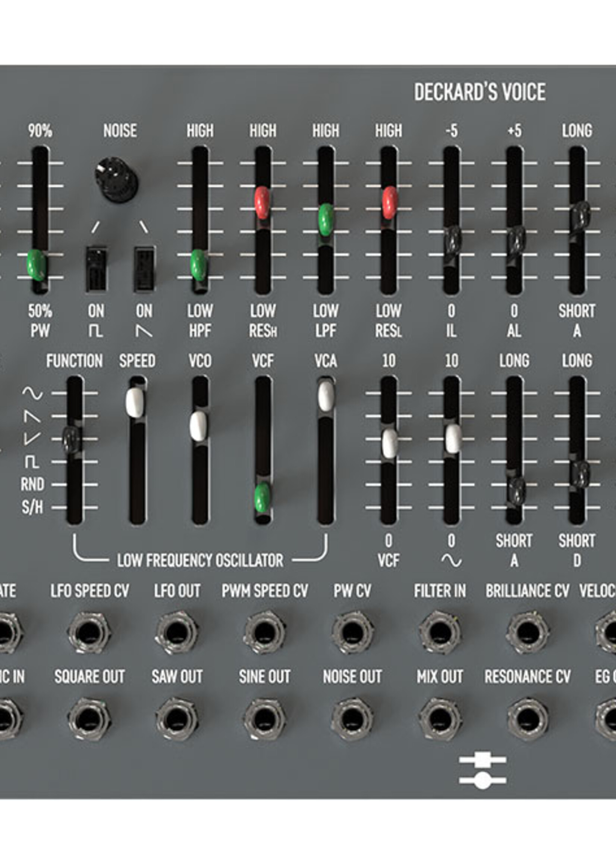The height and width of the screenshot is (863, 616).
Task: Click the white LFO VCA slider cap
Action: (x=326, y=396)
